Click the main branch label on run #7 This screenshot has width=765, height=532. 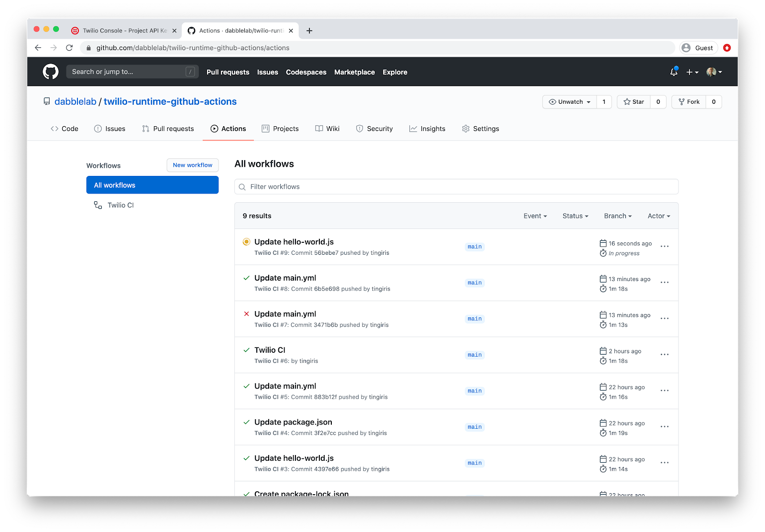tap(475, 319)
